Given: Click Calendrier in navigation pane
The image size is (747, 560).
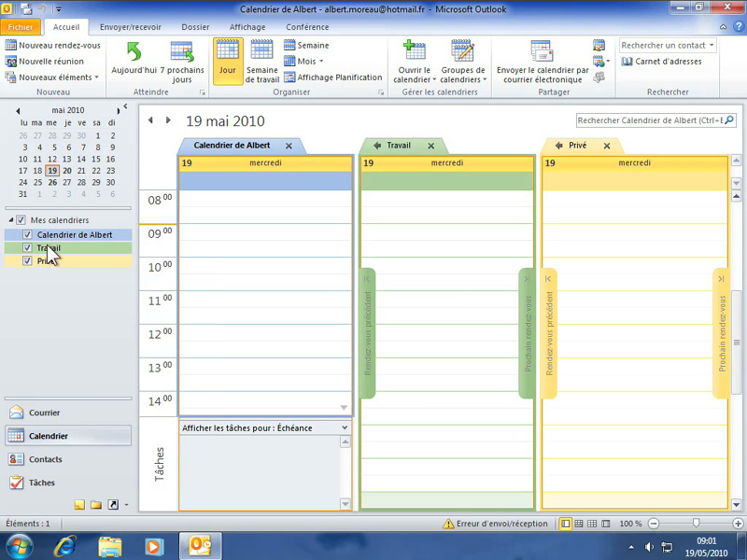Looking at the screenshot, I should 67,436.
